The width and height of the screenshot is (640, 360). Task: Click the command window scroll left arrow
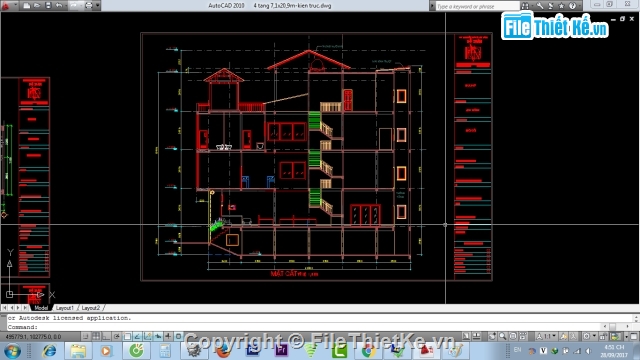click(605, 327)
